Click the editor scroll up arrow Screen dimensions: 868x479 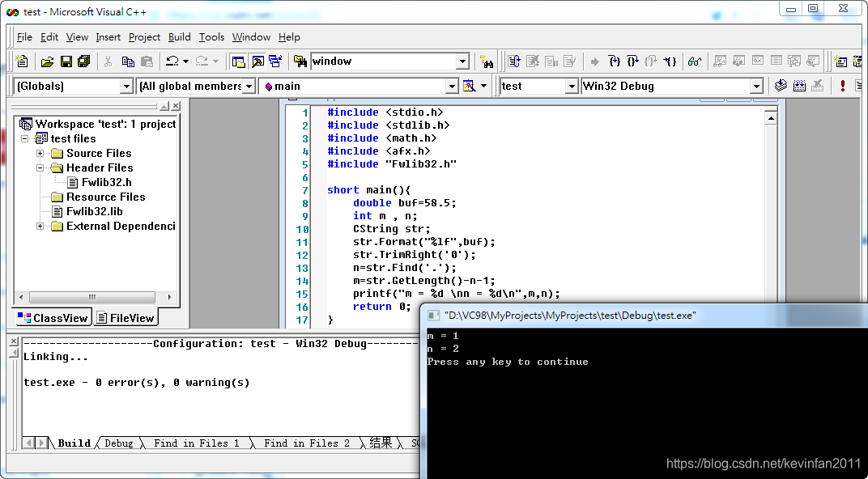(771, 118)
